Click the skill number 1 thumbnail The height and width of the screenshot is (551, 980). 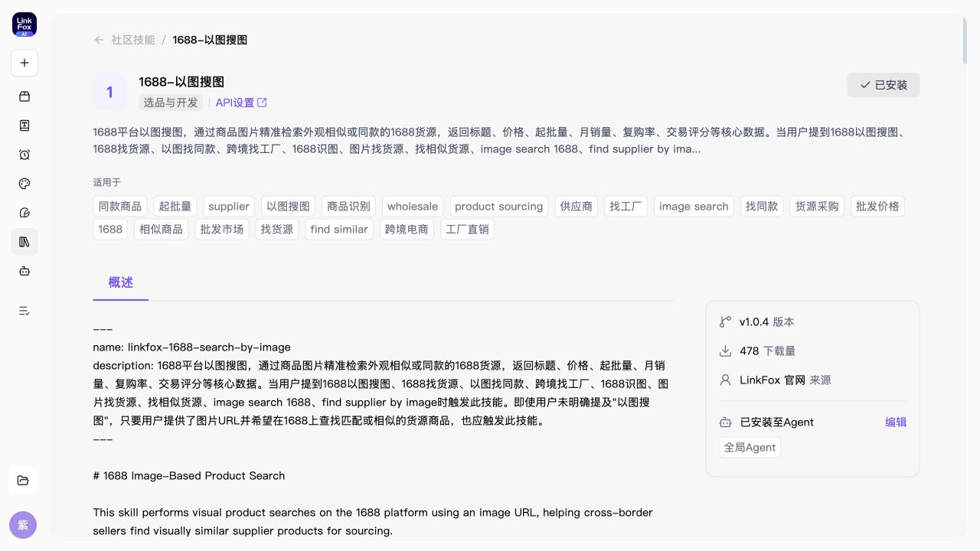coord(109,92)
